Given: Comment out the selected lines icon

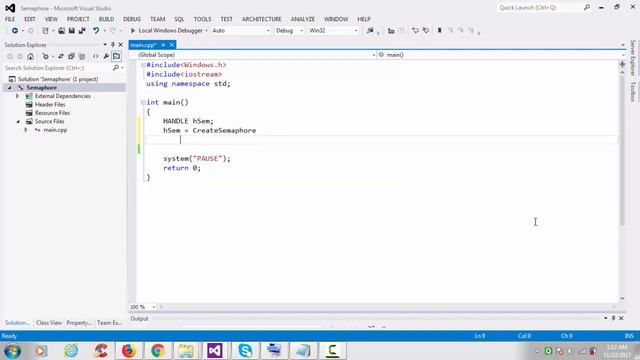Looking at the screenshot, I should tap(415, 31).
